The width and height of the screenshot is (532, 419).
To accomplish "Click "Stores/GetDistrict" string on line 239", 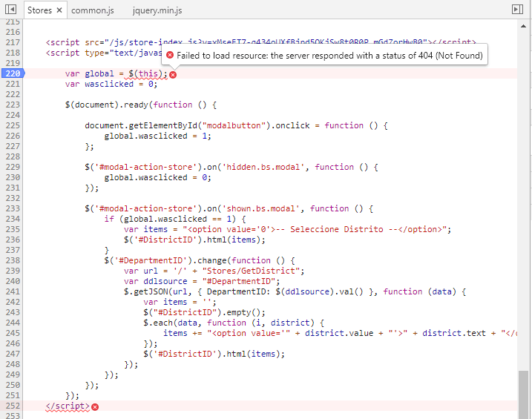I will pyautogui.click(x=251, y=271).
